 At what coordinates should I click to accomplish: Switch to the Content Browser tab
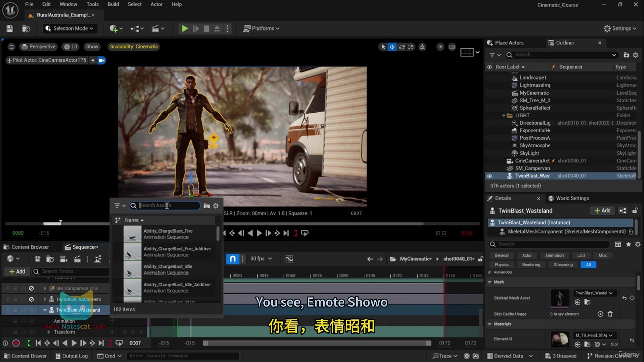pyautogui.click(x=26, y=247)
